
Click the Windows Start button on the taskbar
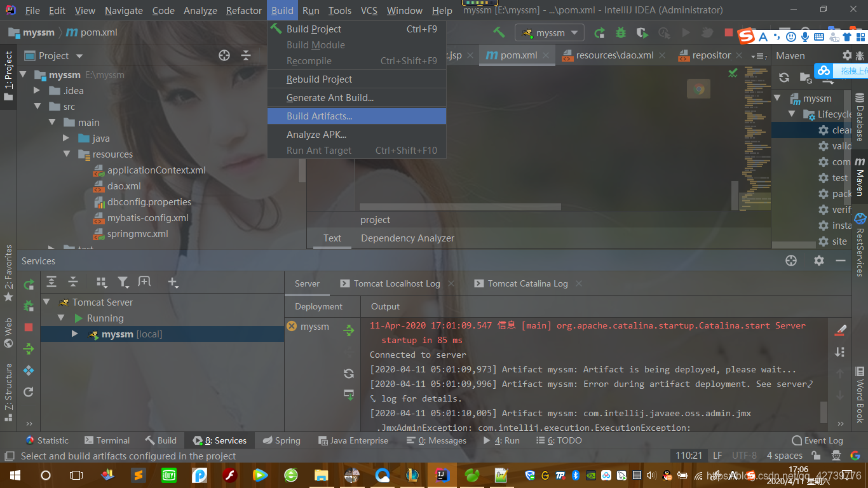tap(15, 475)
